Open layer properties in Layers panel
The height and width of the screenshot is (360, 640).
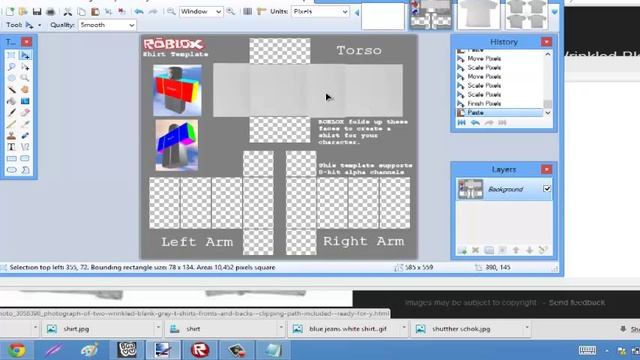[x=543, y=250]
